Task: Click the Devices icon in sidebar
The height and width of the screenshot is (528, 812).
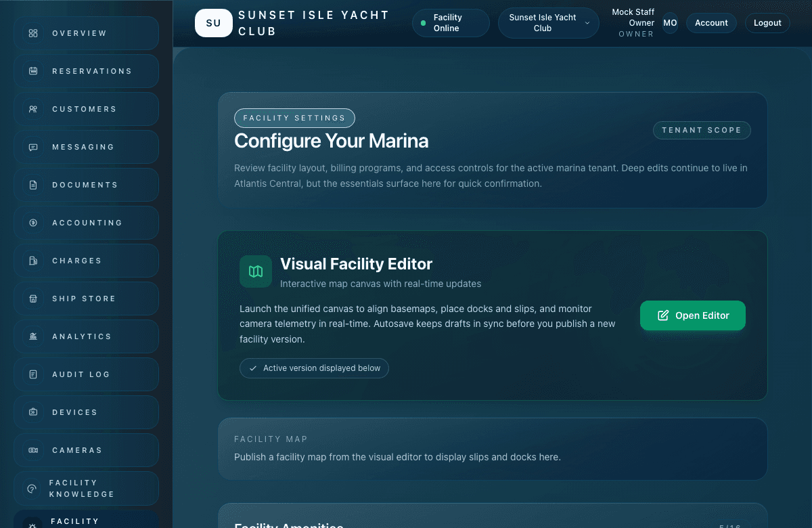Action: (33, 412)
